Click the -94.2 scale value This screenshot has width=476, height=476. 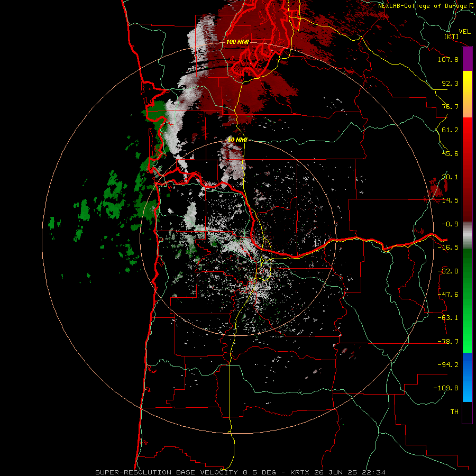tap(448, 364)
